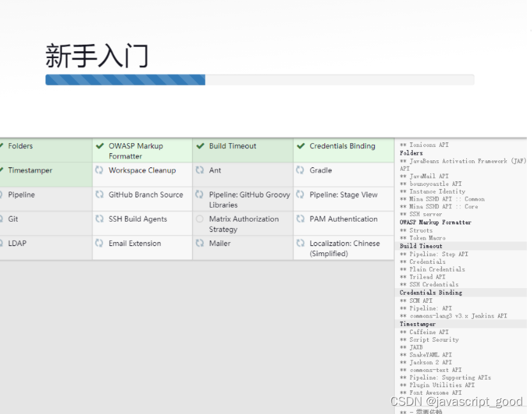The width and height of the screenshot is (532, 414).
Task: Click the spinner icon beside PAM Authentication
Action: pos(300,219)
